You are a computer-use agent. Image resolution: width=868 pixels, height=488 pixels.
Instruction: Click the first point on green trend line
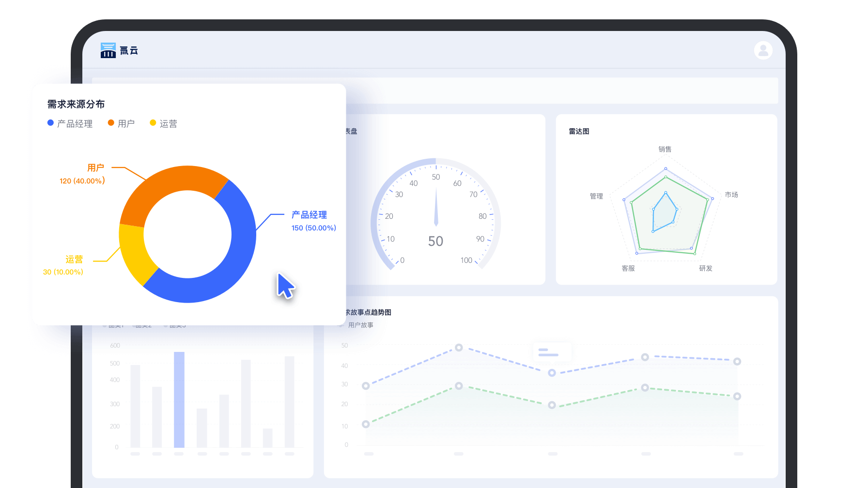(366, 424)
